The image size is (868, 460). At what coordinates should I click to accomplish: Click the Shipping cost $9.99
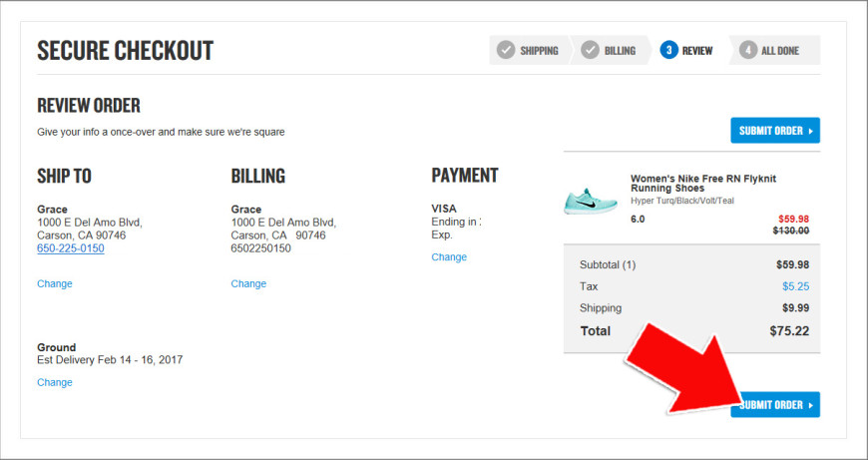(794, 307)
